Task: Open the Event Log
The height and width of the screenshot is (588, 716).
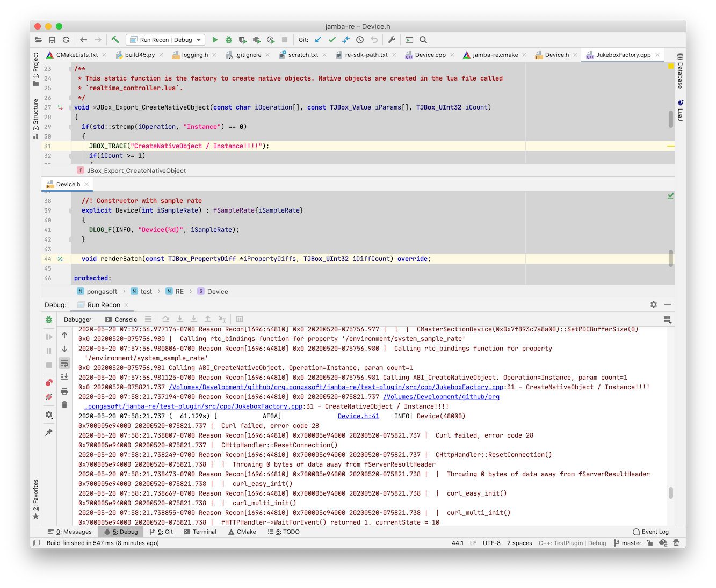Action: click(x=650, y=532)
